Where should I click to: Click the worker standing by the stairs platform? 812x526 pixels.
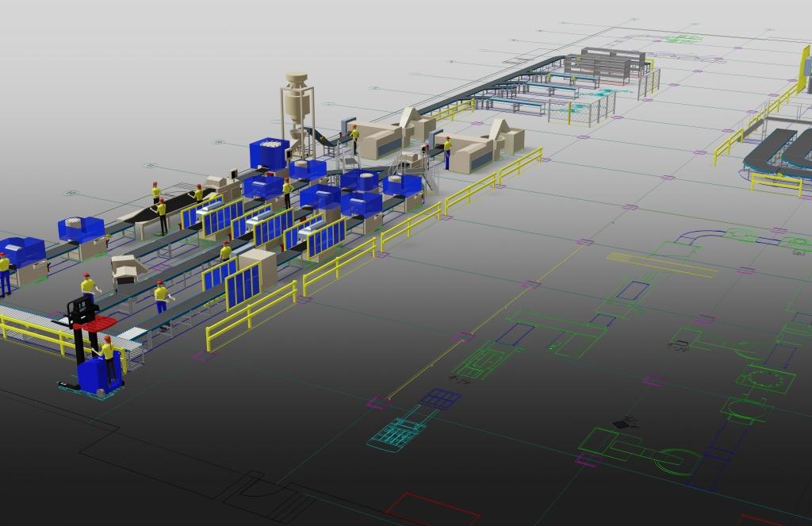[x=447, y=152]
